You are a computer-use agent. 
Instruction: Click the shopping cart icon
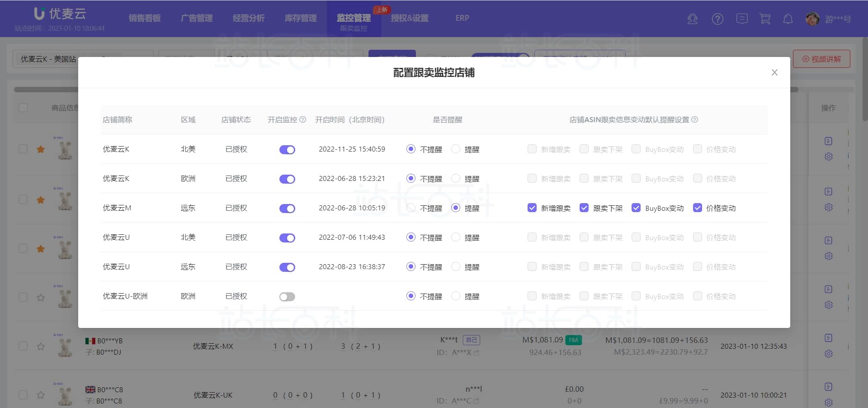point(765,19)
